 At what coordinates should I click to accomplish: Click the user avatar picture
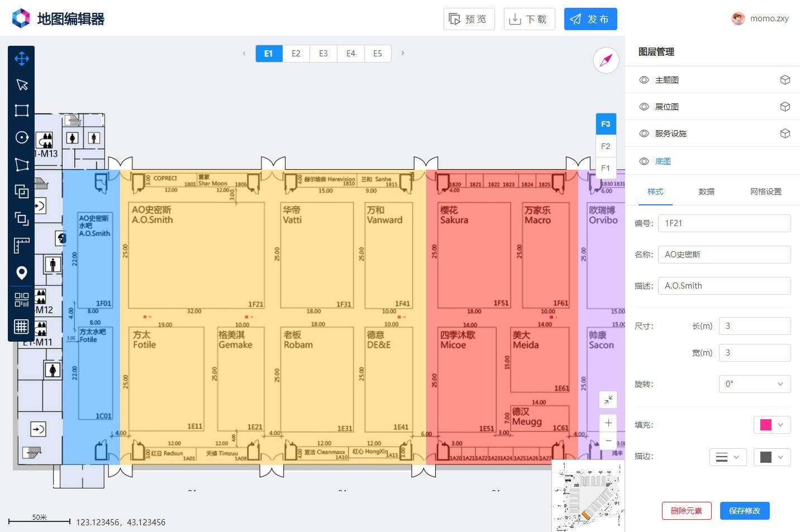pos(738,18)
